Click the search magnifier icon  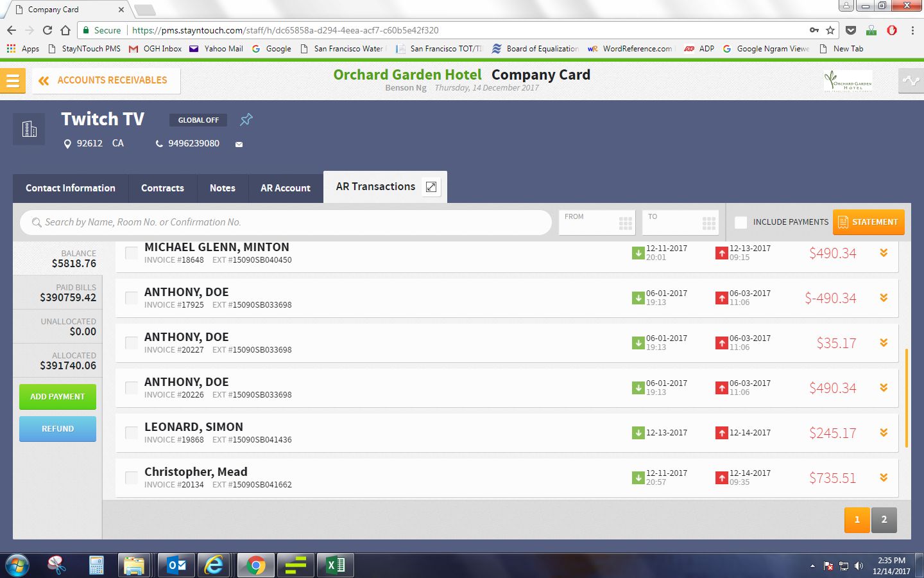tap(37, 222)
